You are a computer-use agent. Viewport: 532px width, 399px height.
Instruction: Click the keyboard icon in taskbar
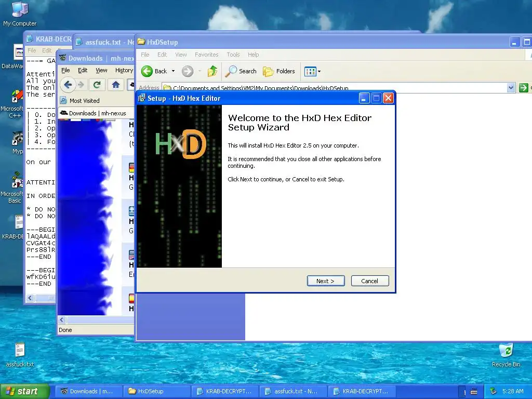coord(474,392)
